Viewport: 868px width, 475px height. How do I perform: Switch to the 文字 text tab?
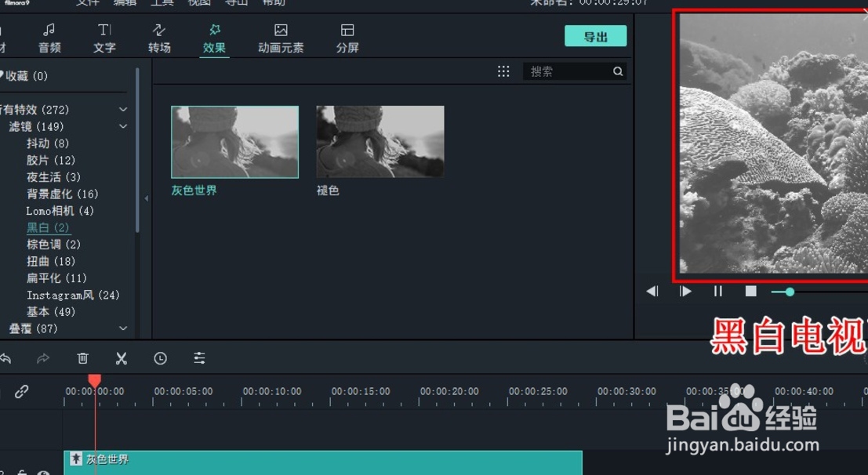104,38
